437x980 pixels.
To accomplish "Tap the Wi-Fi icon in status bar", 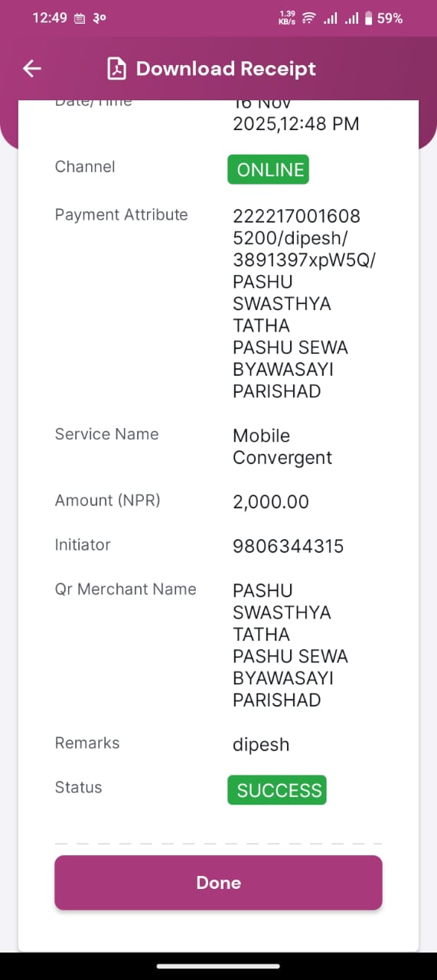I will click(x=309, y=18).
